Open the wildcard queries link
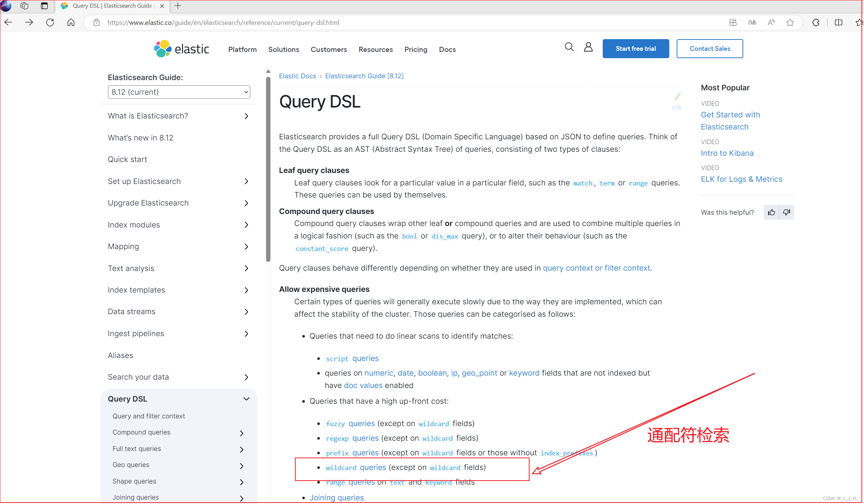The width and height of the screenshot is (864, 504). (356, 467)
